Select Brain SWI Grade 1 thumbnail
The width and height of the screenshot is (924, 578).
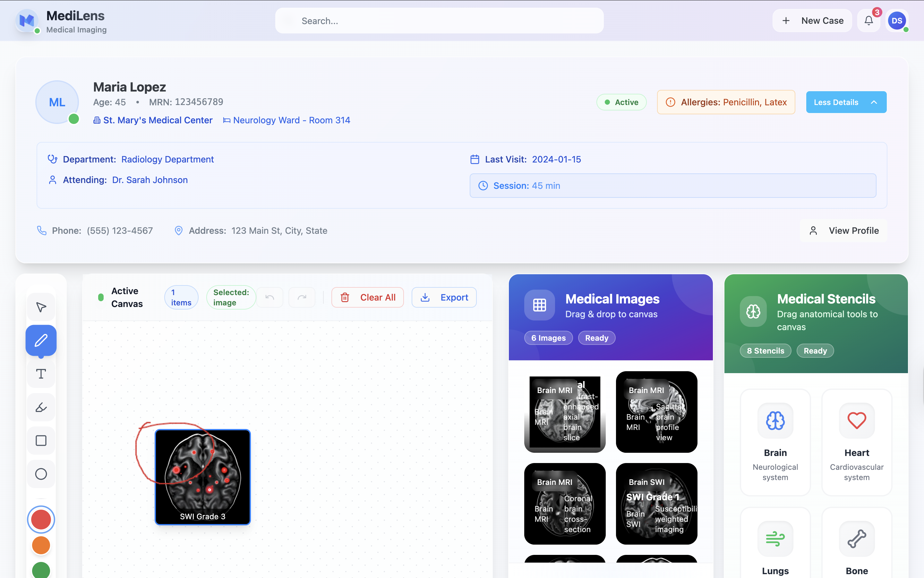coord(657,504)
